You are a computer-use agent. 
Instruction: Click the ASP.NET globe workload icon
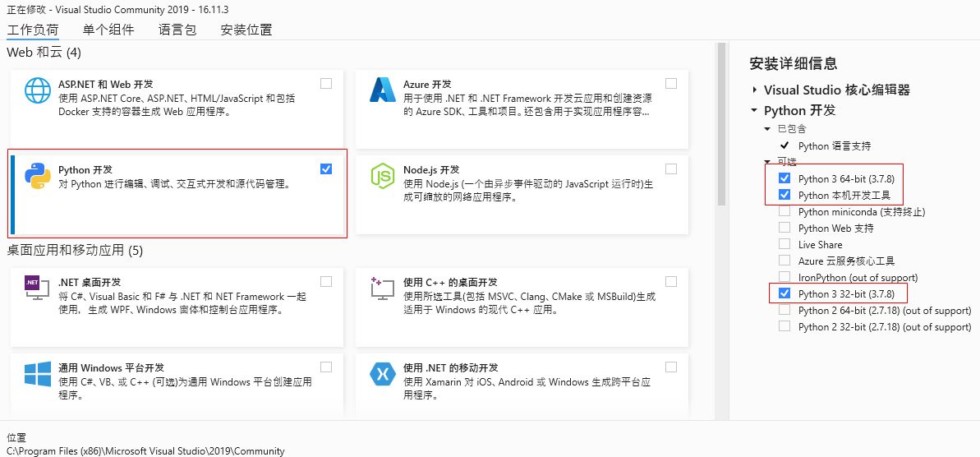pos(38,90)
